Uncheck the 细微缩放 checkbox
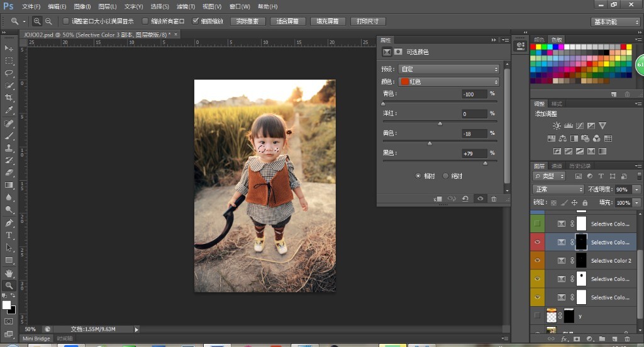Screen dimensions: 644x347 [x=196, y=21]
